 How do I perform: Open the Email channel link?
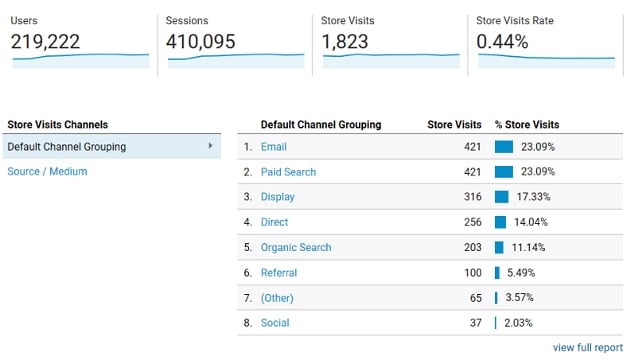(x=274, y=147)
